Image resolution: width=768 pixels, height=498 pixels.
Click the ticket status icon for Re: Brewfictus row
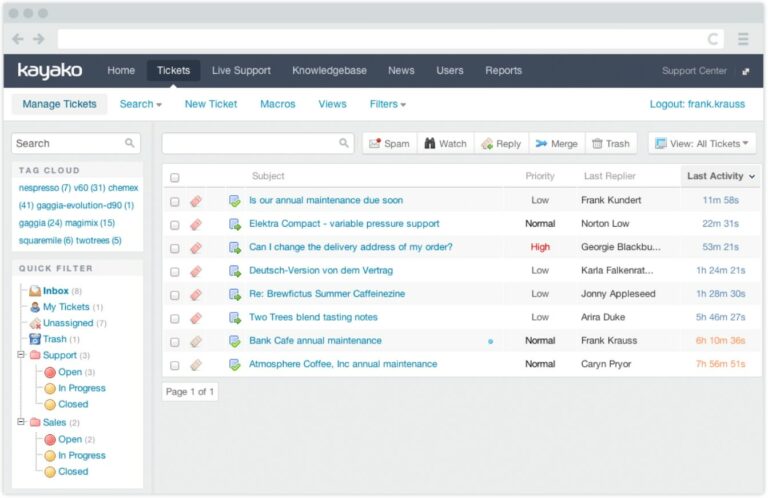coord(235,294)
